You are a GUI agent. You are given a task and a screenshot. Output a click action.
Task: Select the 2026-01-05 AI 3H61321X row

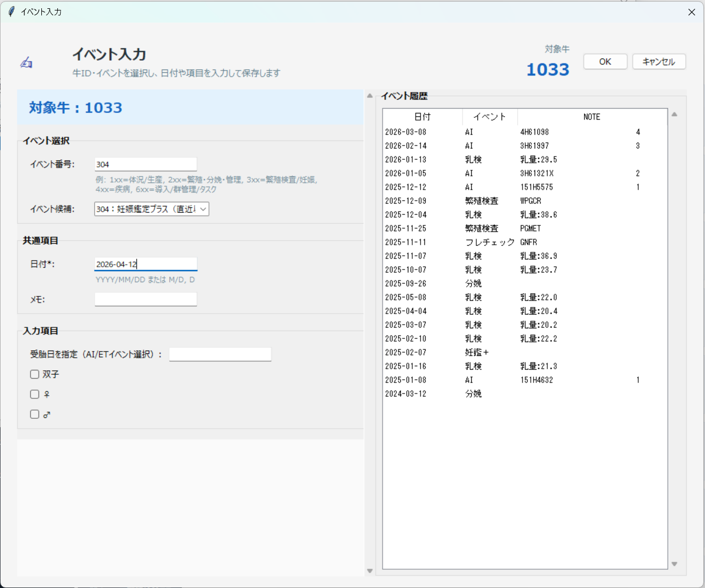pos(525,174)
